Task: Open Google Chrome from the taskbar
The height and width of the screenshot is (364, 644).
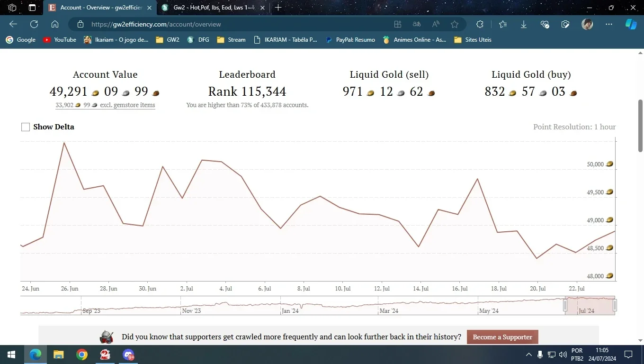Action: click(x=82, y=355)
